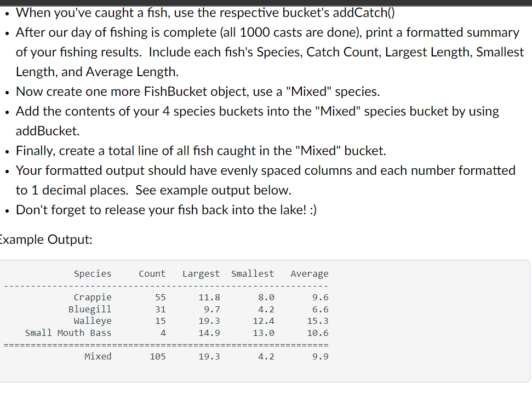
Task: Click the 'Walleye' row label
Action: pos(93,321)
